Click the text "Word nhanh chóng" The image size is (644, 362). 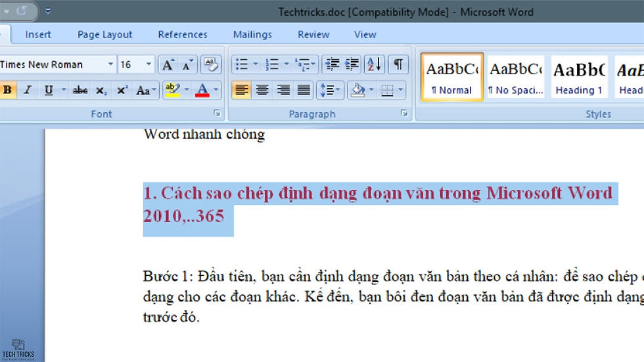(204, 134)
